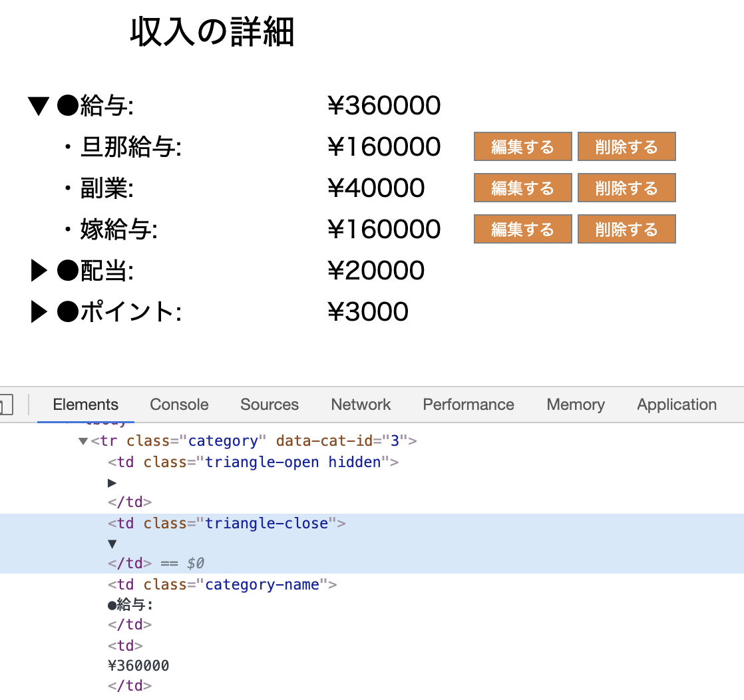Open the Application tab

click(677, 405)
